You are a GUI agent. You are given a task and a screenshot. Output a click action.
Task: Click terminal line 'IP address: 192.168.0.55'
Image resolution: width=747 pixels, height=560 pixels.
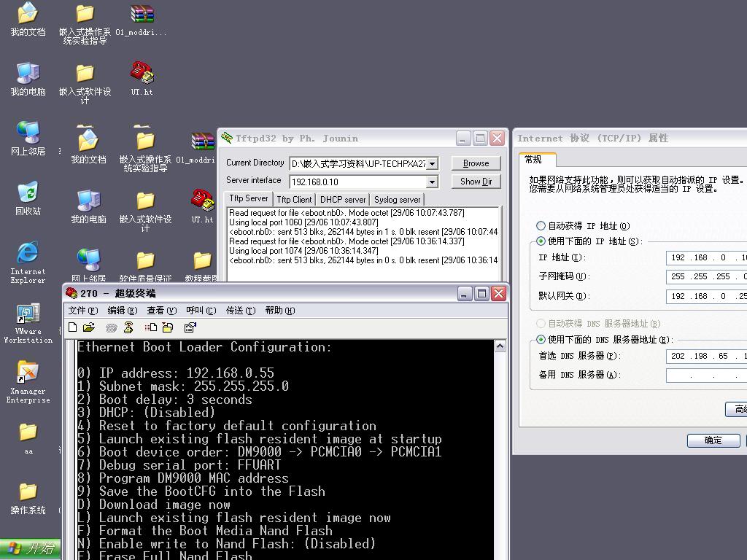176,373
